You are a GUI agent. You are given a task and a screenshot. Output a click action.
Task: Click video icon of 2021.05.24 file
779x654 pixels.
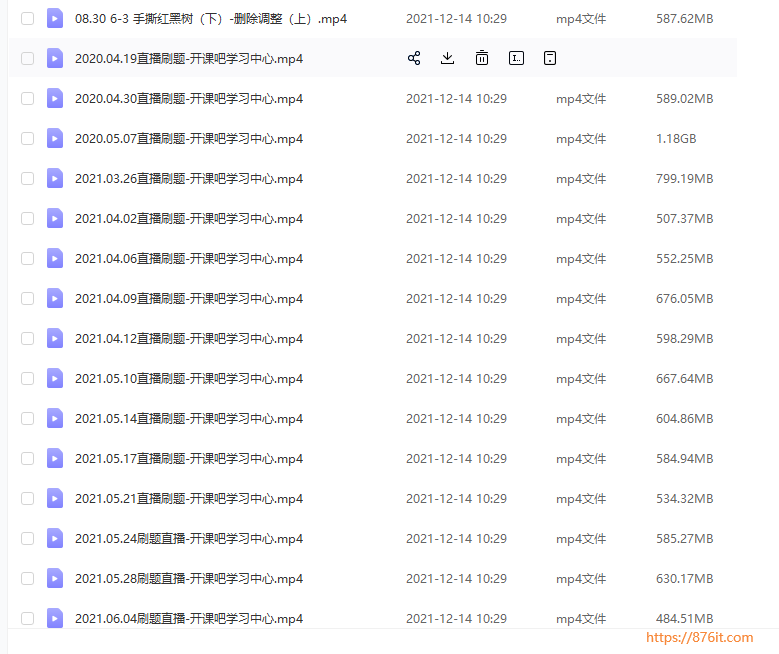click(x=55, y=538)
